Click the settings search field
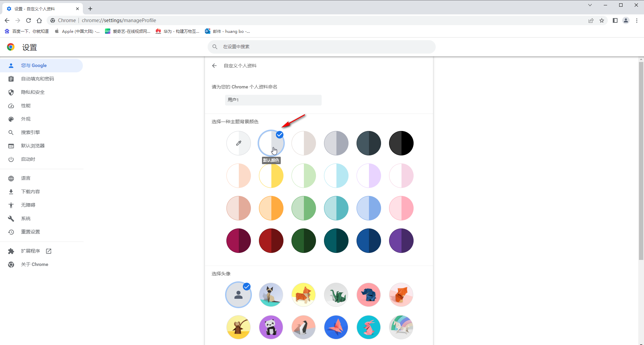This screenshot has width=644, height=345. [x=322, y=47]
